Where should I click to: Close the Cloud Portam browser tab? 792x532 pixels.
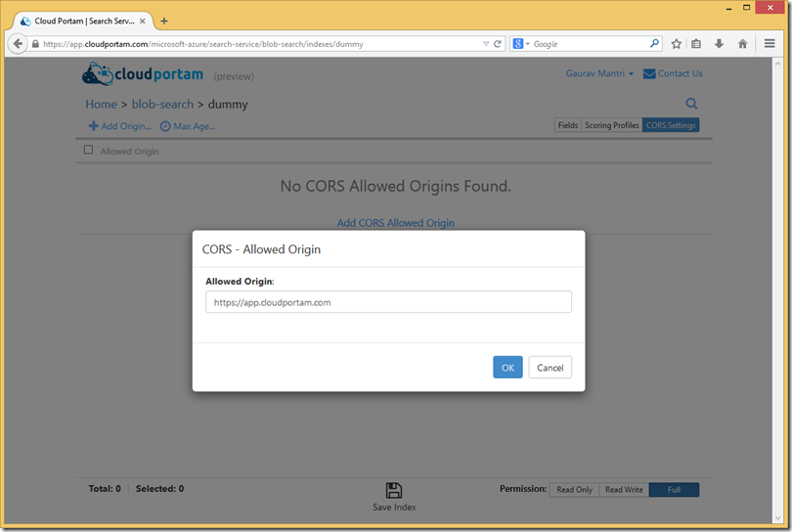[143, 22]
